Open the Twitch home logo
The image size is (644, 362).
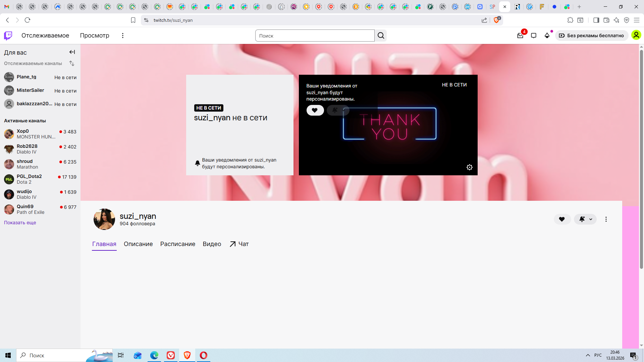8,36
